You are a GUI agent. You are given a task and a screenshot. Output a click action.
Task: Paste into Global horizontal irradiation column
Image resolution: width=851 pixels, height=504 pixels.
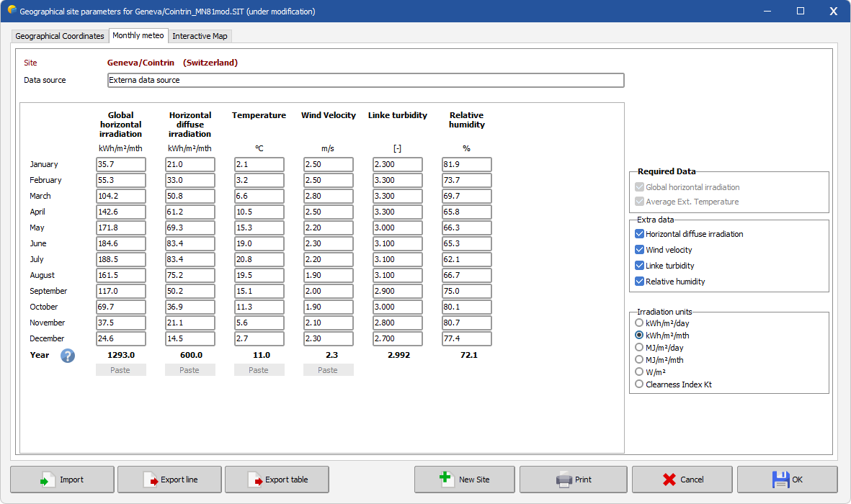pos(120,370)
